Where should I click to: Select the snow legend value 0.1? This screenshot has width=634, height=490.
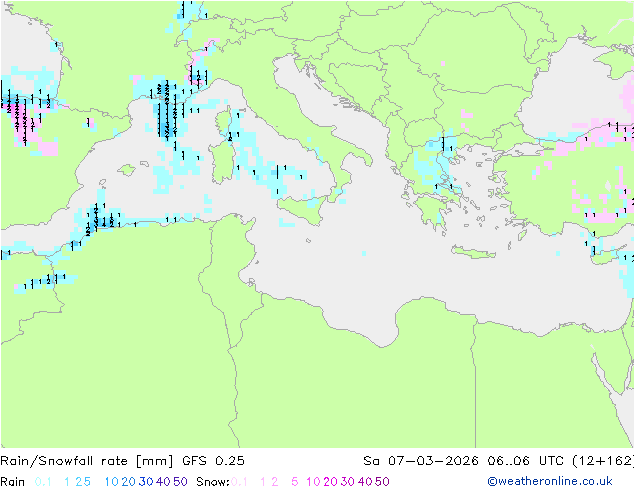[239, 482]
